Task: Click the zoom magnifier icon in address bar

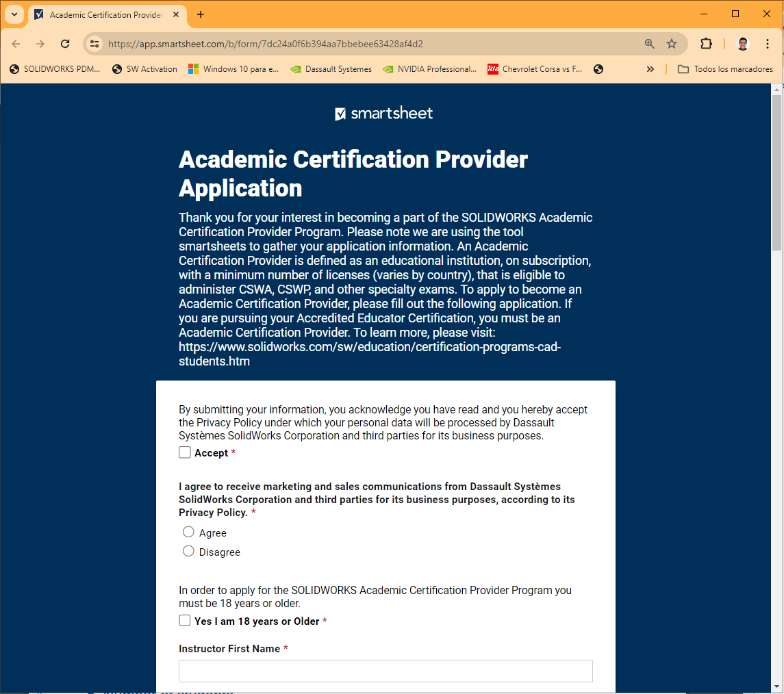Action: pos(650,44)
